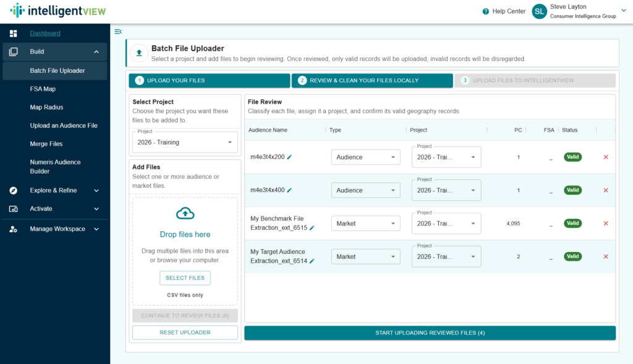The image size is (633, 364).
Task: Remove the m4e3t4x200 file row
Action: point(606,157)
